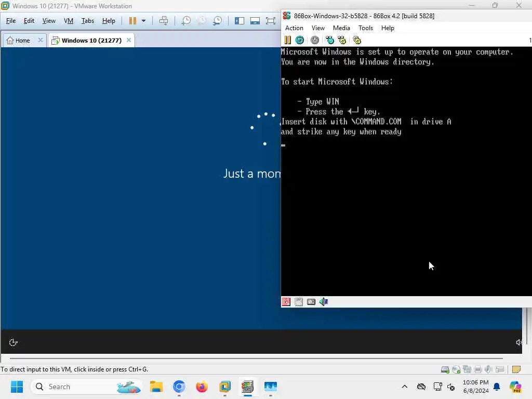This screenshot has width=532, height=399.
Task: Click VMware CD/DVD device status icon
Action: point(456,369)
